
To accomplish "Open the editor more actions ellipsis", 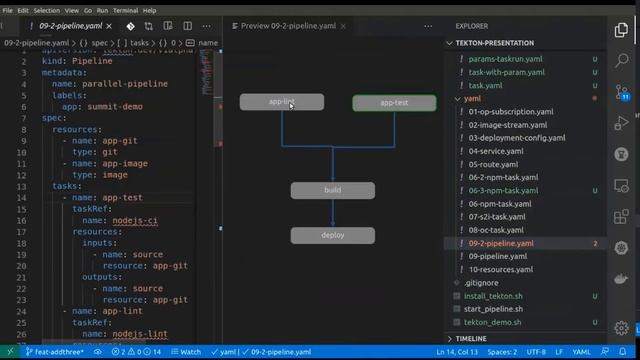I will [207, 26].
